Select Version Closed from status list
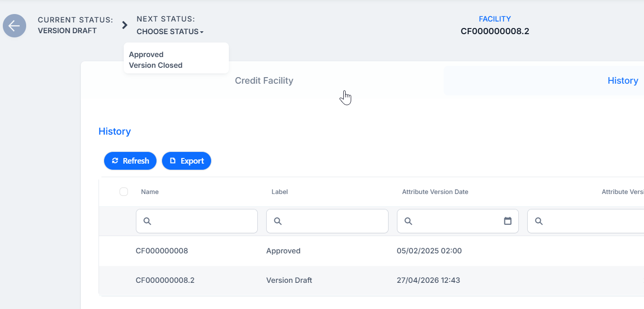 (156, 65)
